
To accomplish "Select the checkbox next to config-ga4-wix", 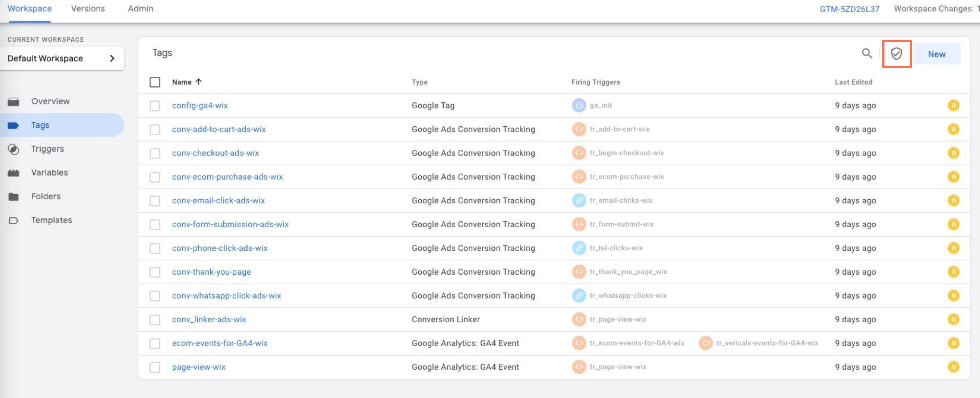I will pyautogui.click(x=155, y=105).
